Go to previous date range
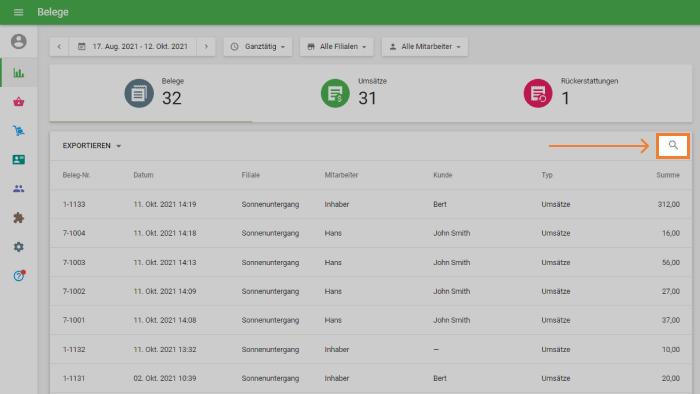 [59, 46]
